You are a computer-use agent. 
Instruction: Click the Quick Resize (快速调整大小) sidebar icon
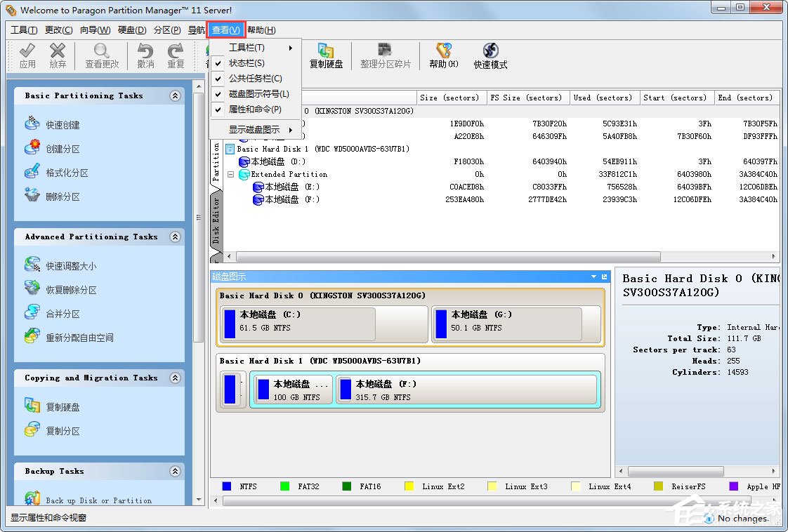[32, 264]
